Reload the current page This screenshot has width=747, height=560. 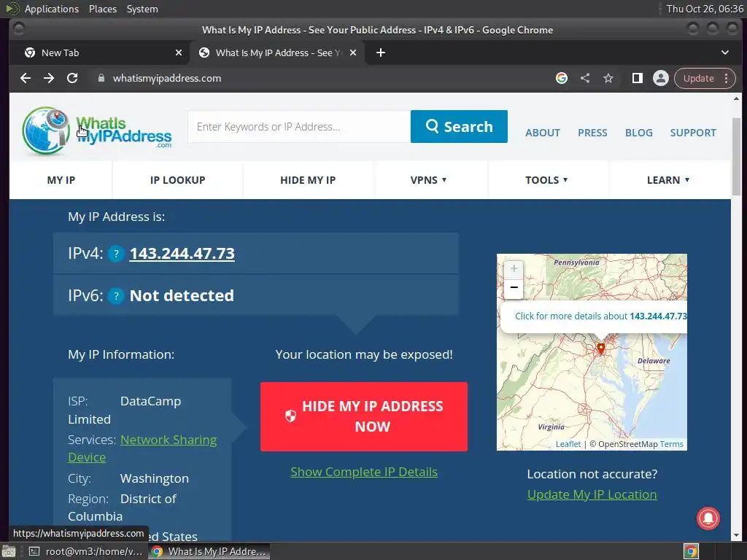[72, 78]
